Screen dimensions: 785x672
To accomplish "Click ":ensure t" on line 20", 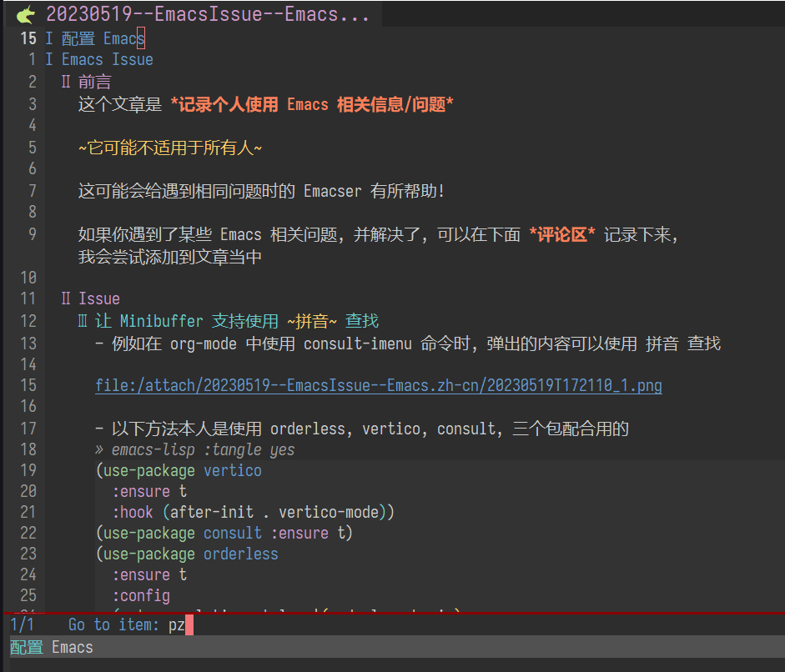I will pyautogui.click(x=149, y=491).
